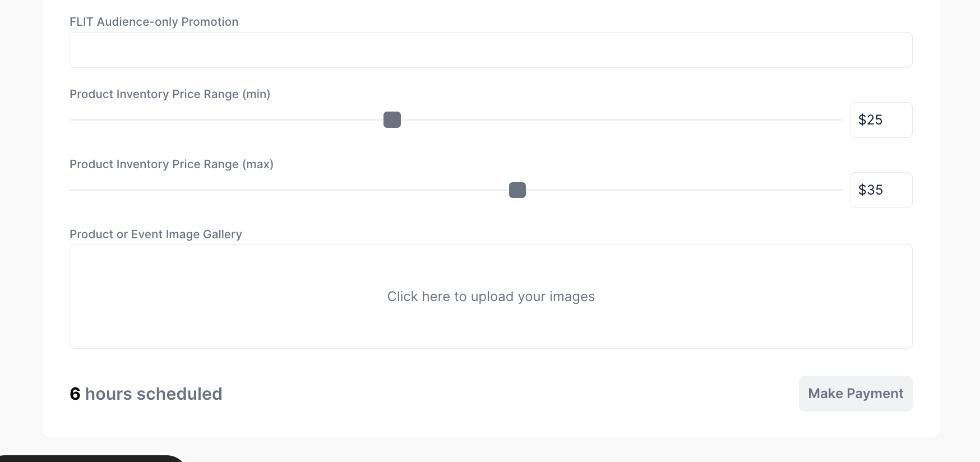Grab the max price range slider handle
The image size is (980, 462).
pos(517,190)
